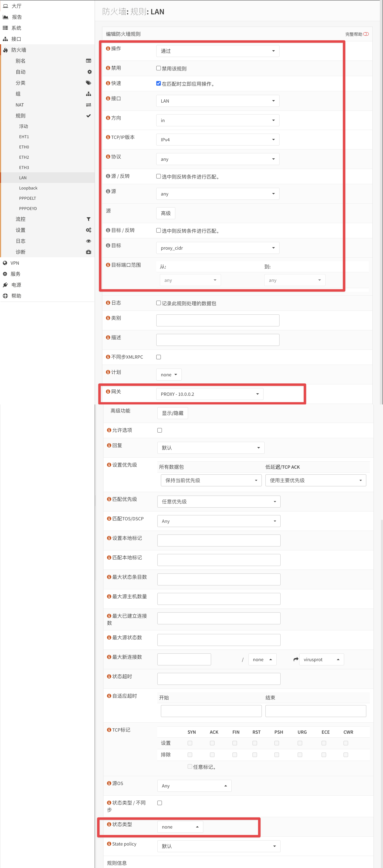The height and width of the screenshot is (868, 383).
Task: Click the plug icon beside 电源
Action: coord(5,285)
